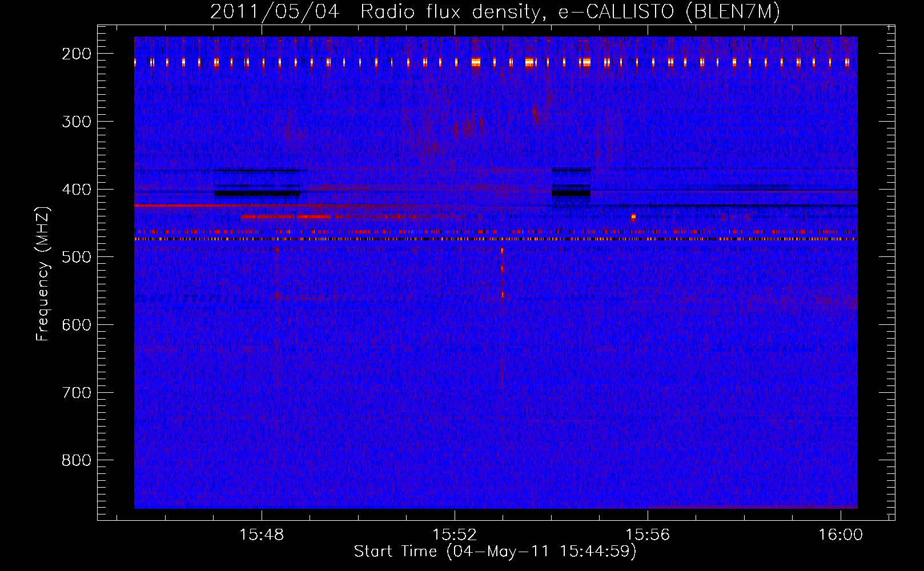
Task: Click the 200 frequency tick label
Action: pyautogui.click(x=77, y=54)
